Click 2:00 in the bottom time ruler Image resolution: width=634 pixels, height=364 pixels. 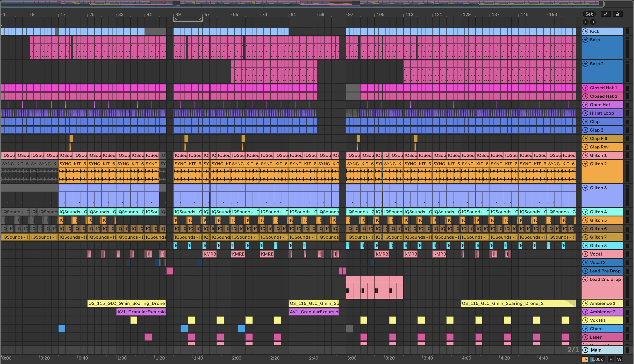point(236,358)
